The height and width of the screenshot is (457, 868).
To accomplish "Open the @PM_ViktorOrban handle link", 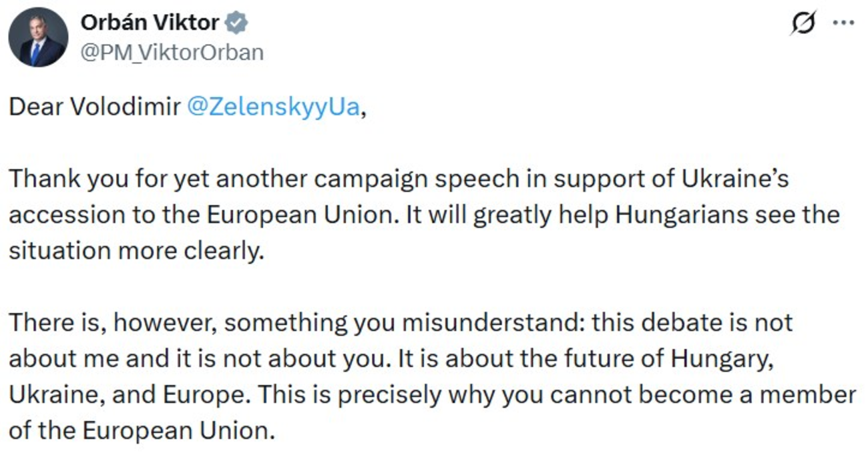I will [x=172, y=51].
